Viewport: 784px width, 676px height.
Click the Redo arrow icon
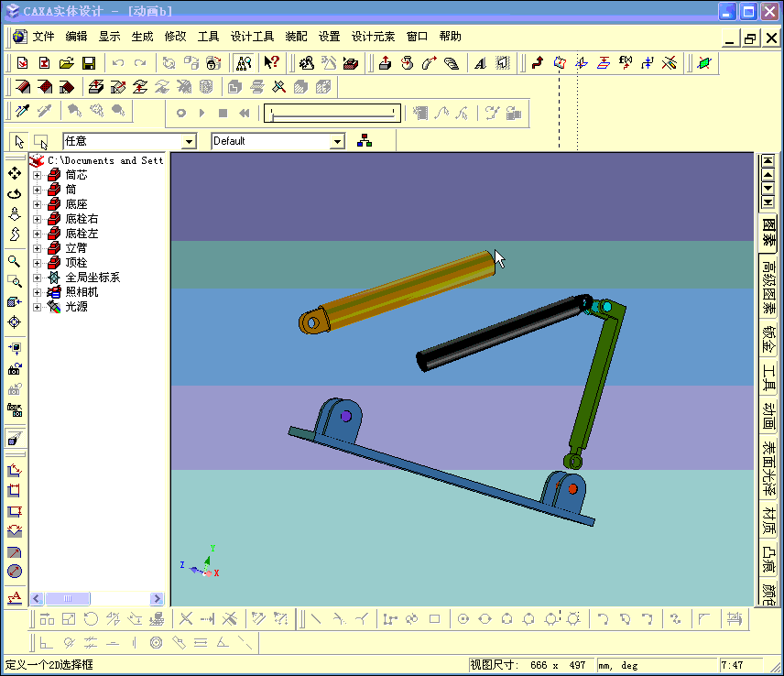pos(140,63)
